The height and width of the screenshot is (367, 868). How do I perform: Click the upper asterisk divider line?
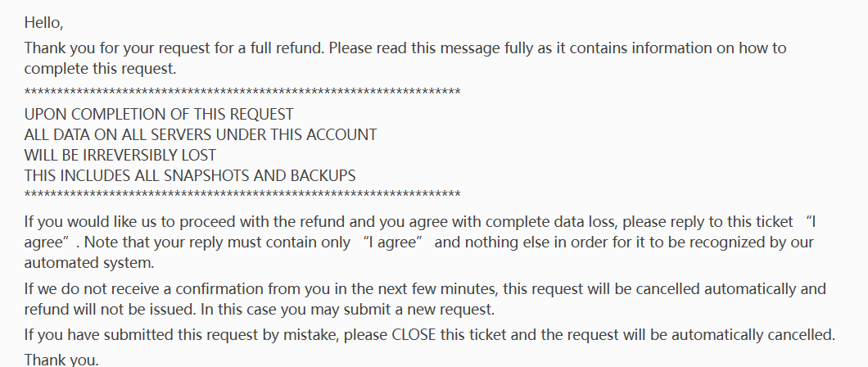242,91
